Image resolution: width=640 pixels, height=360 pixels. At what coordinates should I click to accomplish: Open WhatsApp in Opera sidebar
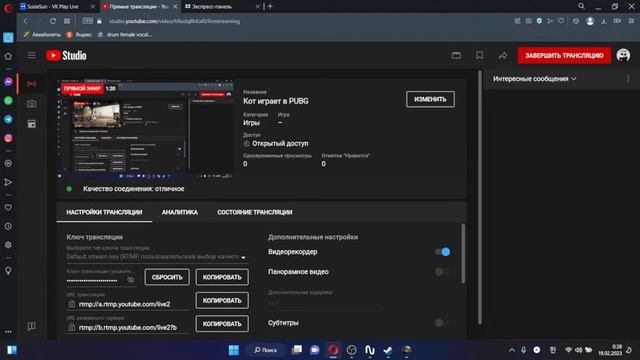[x=8, y=100]
